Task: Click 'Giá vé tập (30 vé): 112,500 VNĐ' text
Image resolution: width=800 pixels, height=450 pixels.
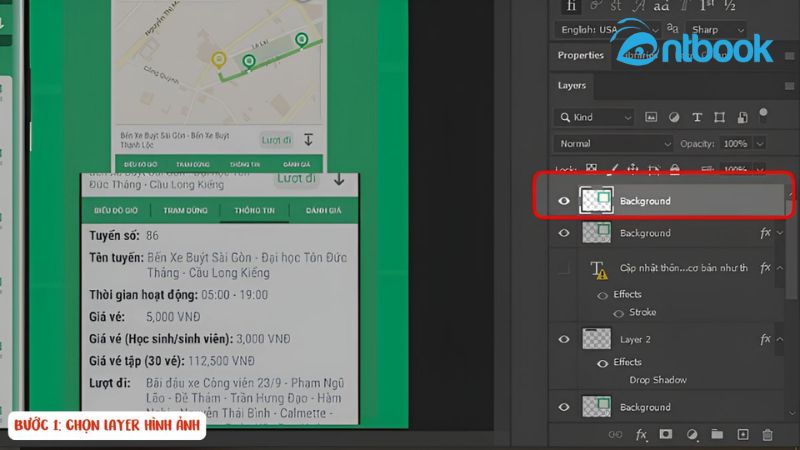Action: (172, 361)
